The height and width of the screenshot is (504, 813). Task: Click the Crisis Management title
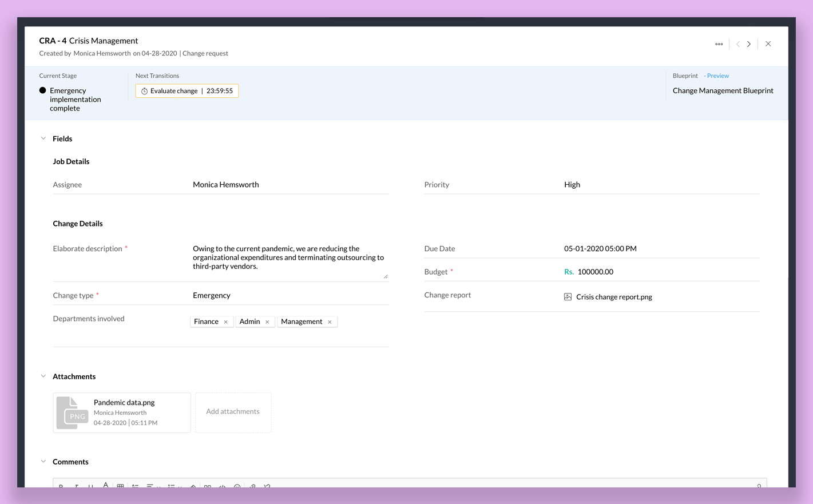point(104,41)
